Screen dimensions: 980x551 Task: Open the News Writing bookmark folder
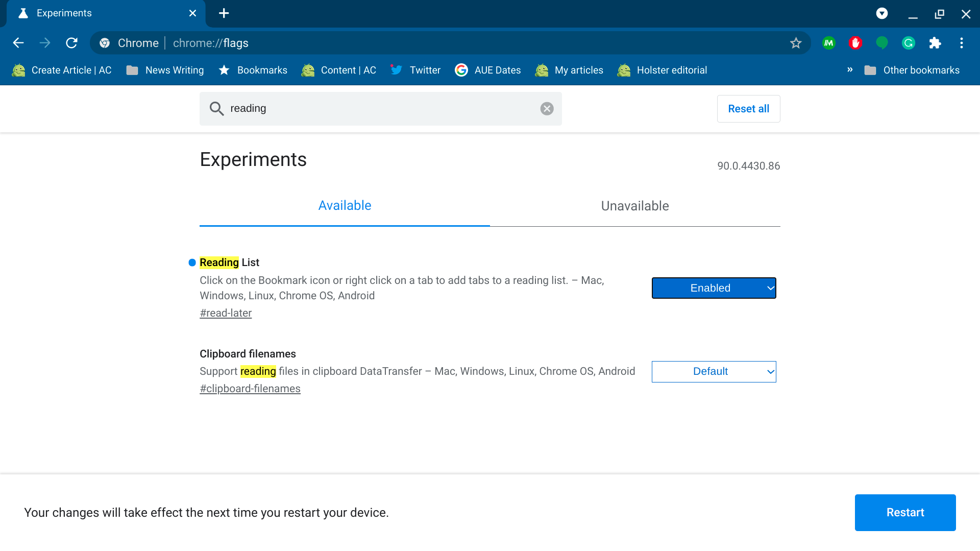[165, 70]
